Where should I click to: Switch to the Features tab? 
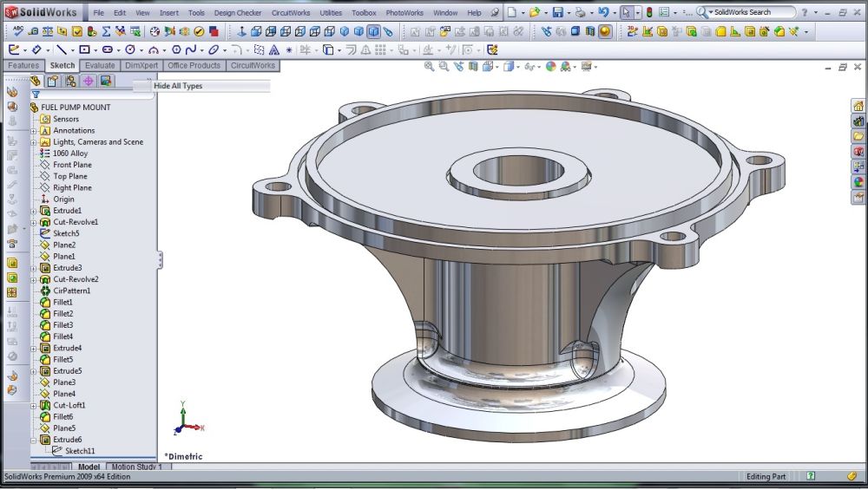pos(23,65)
